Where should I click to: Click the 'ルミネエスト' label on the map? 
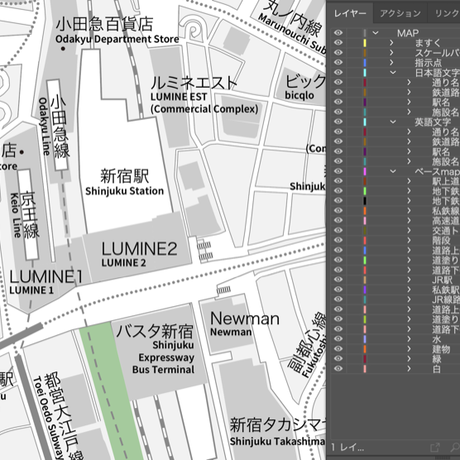pyautogui.click(x=194, y=83)
